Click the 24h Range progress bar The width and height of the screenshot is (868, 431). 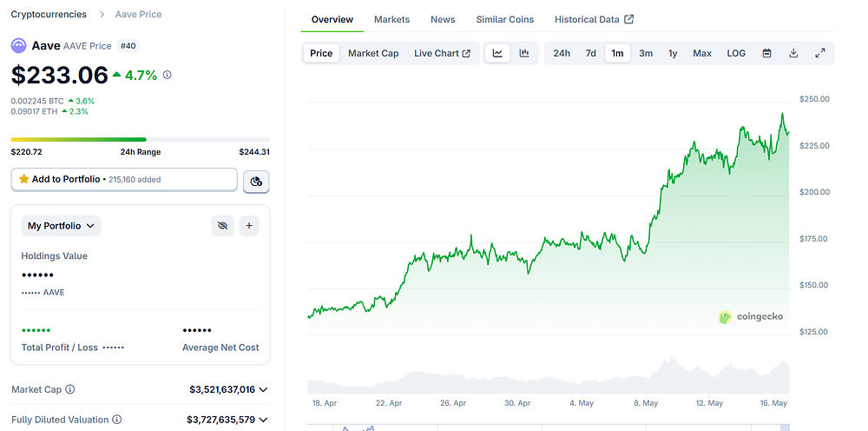140,140
